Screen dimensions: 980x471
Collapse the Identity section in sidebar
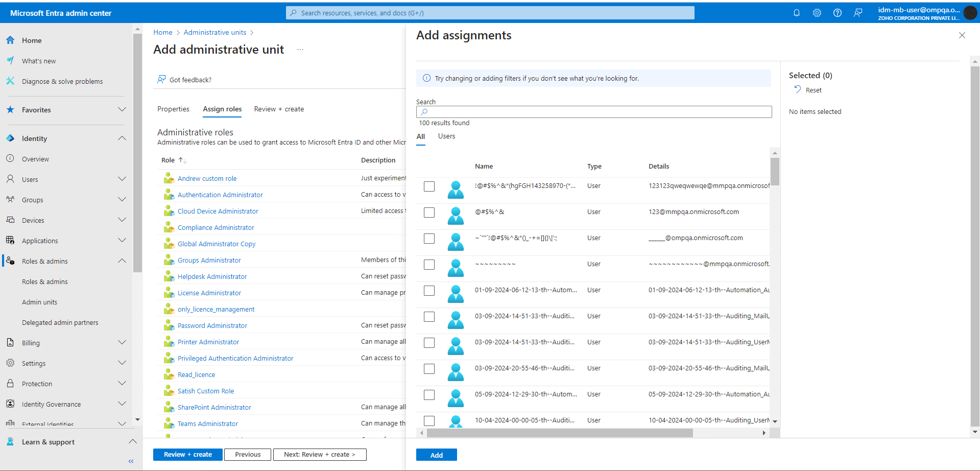pyautogui.click(x=122, y=138)
